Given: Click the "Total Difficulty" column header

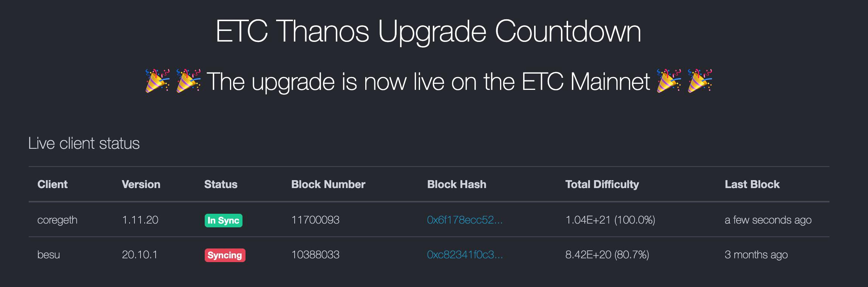Looking at the screenshot, I should [x=602, y=184].
